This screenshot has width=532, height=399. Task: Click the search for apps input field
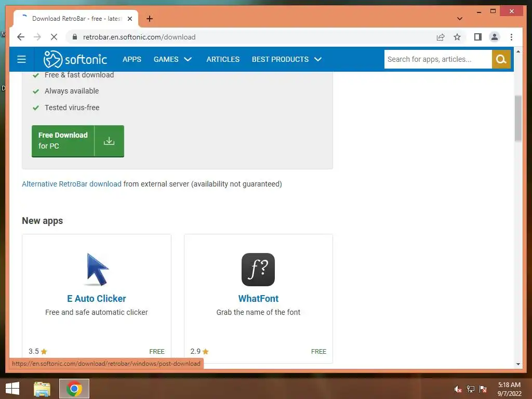[437, 59]
